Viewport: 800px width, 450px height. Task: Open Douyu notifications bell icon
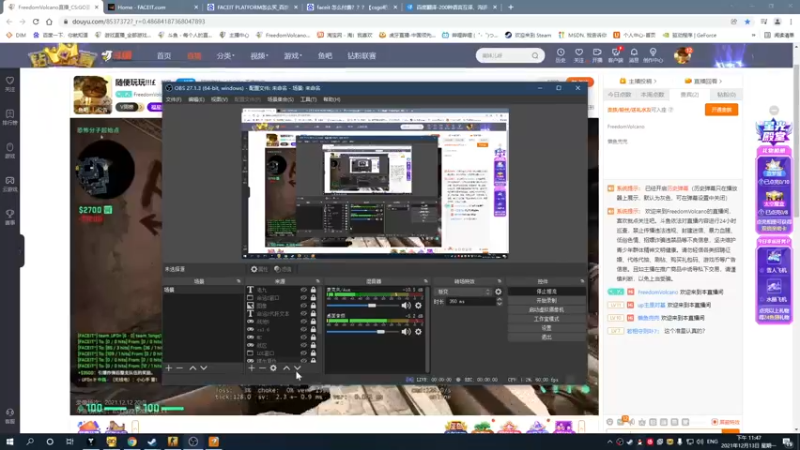click(x=634, y=55)
